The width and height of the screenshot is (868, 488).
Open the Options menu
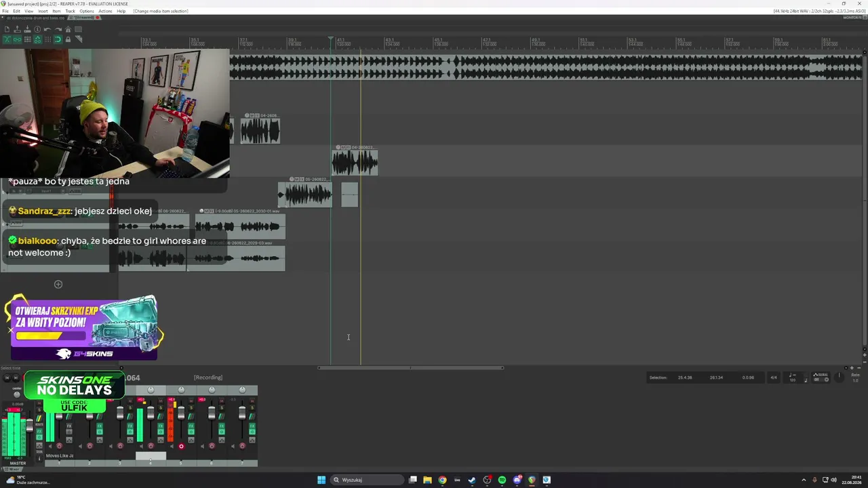[87, 12]
